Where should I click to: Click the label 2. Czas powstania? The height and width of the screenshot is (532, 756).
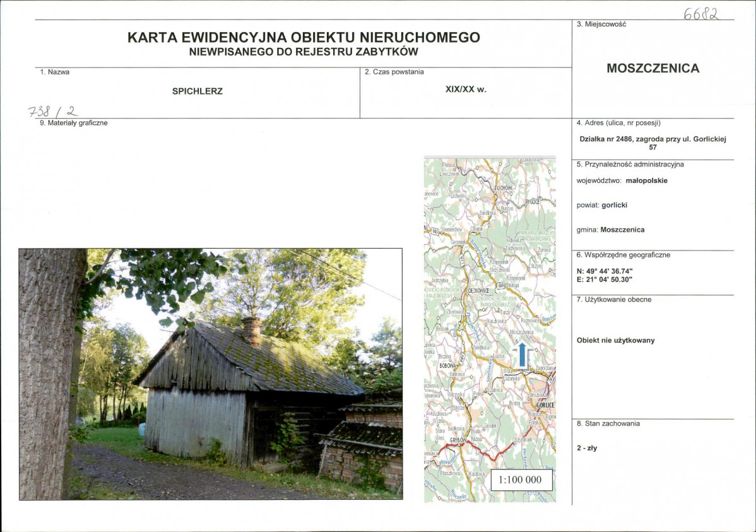[x=394, y=72]
